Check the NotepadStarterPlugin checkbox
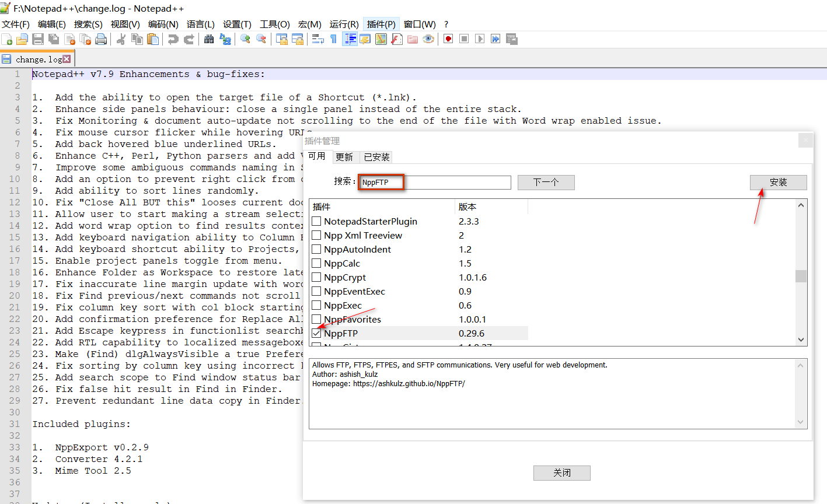 point(316,222)
